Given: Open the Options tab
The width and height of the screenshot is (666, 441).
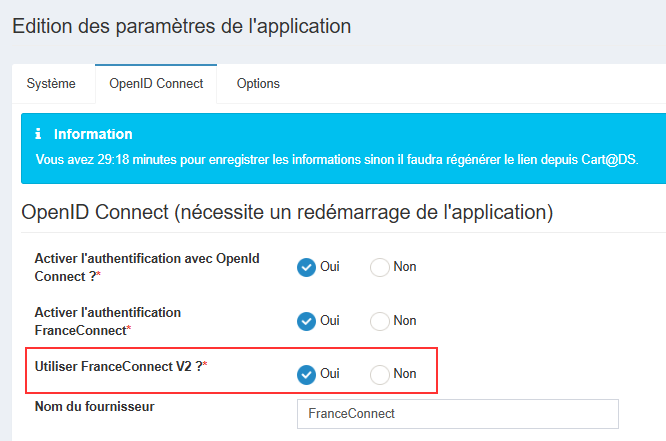Looking at the screenshot, I should click(x=258, y=83).
